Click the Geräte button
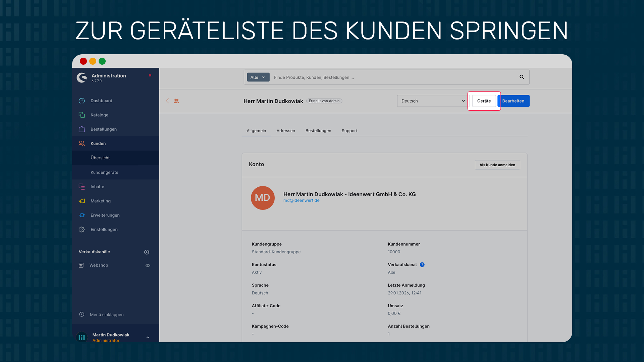The width and height of the screenshot is (644, 362). point(484,101)
